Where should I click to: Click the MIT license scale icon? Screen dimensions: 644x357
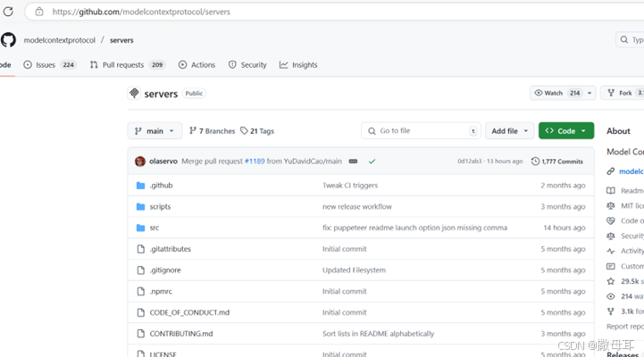[611, 205]
